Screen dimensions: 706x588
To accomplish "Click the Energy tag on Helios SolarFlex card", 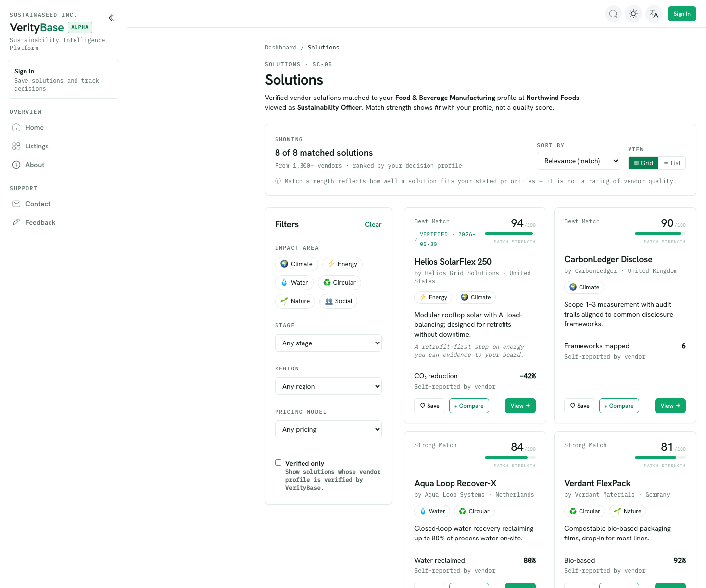I will pos(433,297).
